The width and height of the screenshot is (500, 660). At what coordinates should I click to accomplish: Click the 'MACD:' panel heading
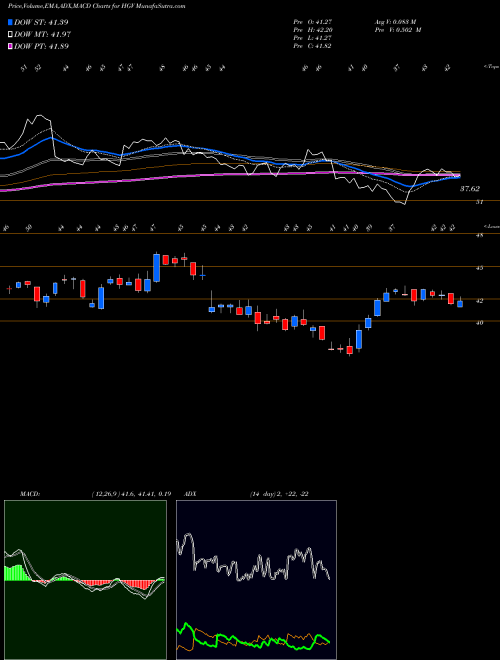[30, 494]
